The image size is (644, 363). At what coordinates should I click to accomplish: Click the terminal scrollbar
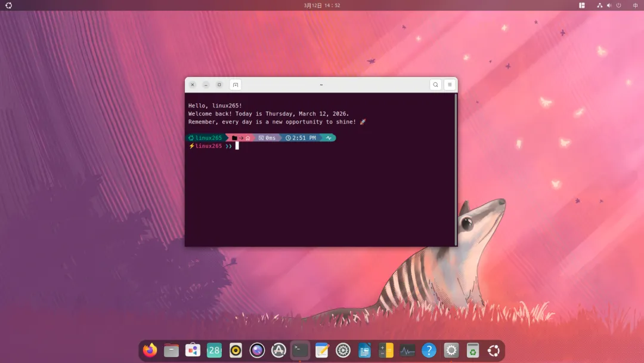point(456,170)
